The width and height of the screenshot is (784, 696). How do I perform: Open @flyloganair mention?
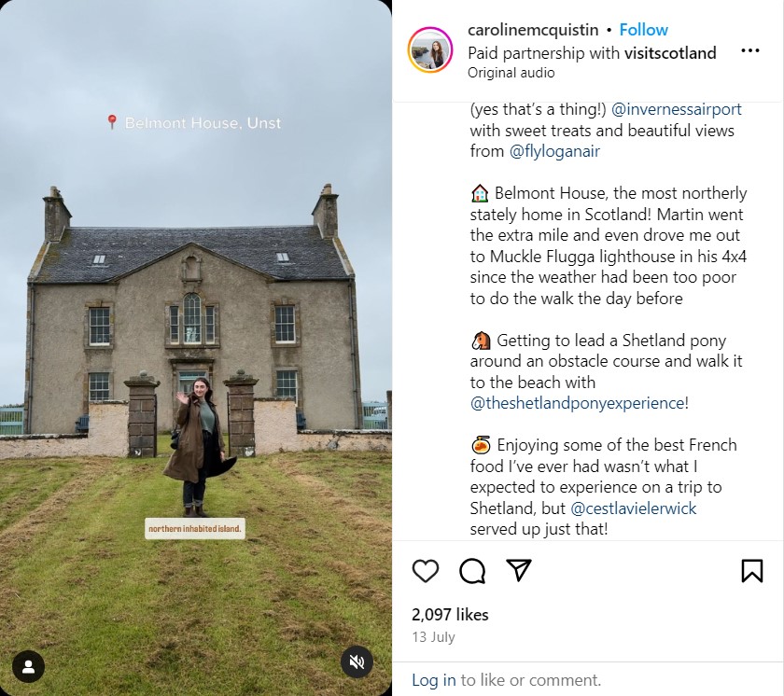pyautogui.click(x=554, y=151)
